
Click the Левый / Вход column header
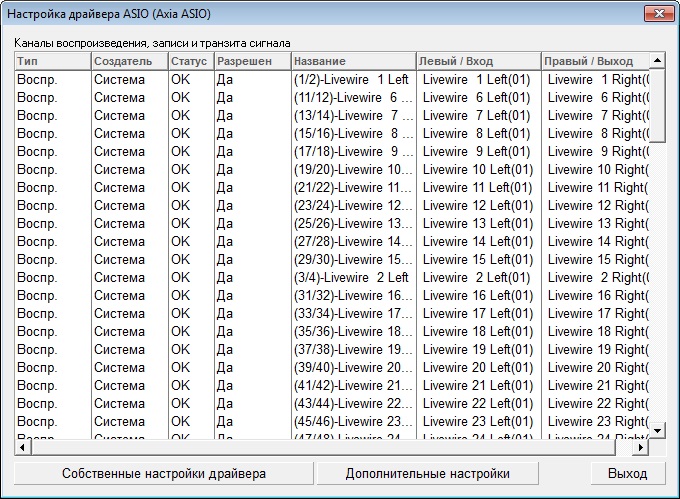[x=478, y=61]
